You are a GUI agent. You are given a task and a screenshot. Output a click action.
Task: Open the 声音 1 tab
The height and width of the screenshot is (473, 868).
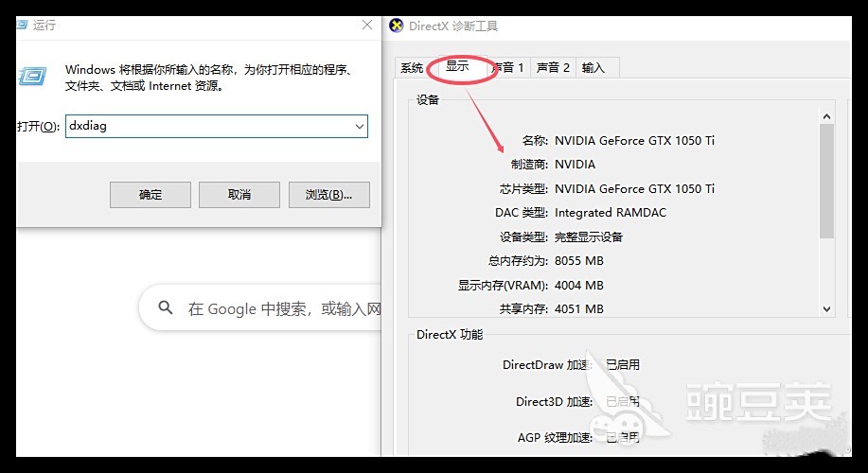(509, 68)
